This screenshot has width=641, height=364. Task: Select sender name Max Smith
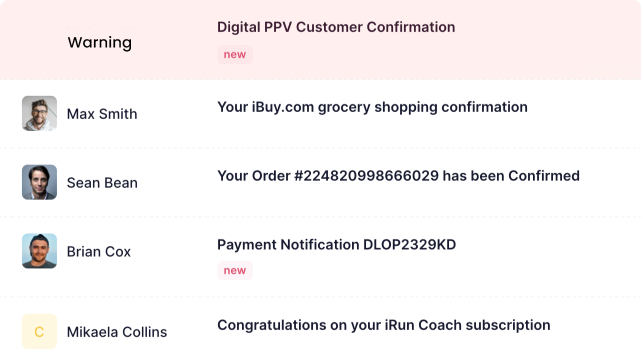102,114
